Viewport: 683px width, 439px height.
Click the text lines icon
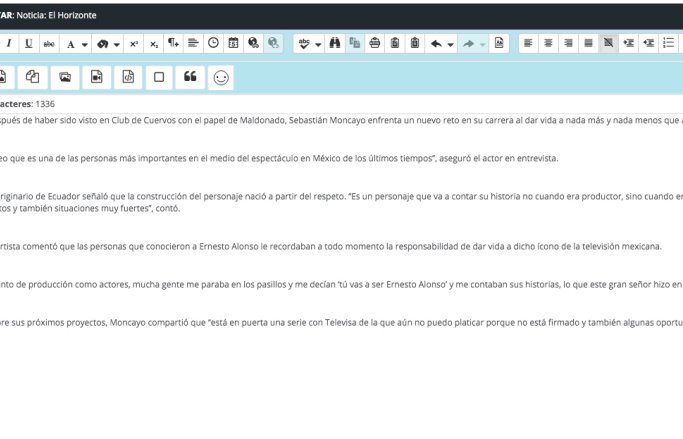193,43
